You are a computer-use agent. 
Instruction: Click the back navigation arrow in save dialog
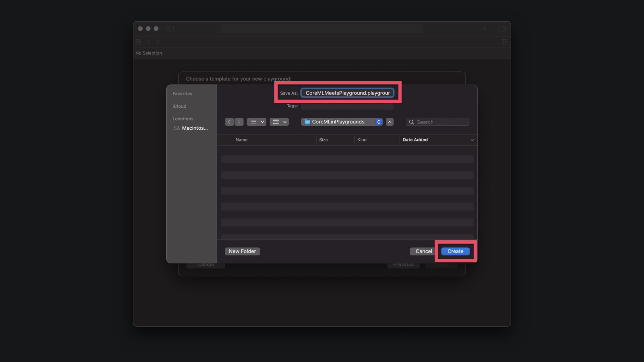coord(229,122)
